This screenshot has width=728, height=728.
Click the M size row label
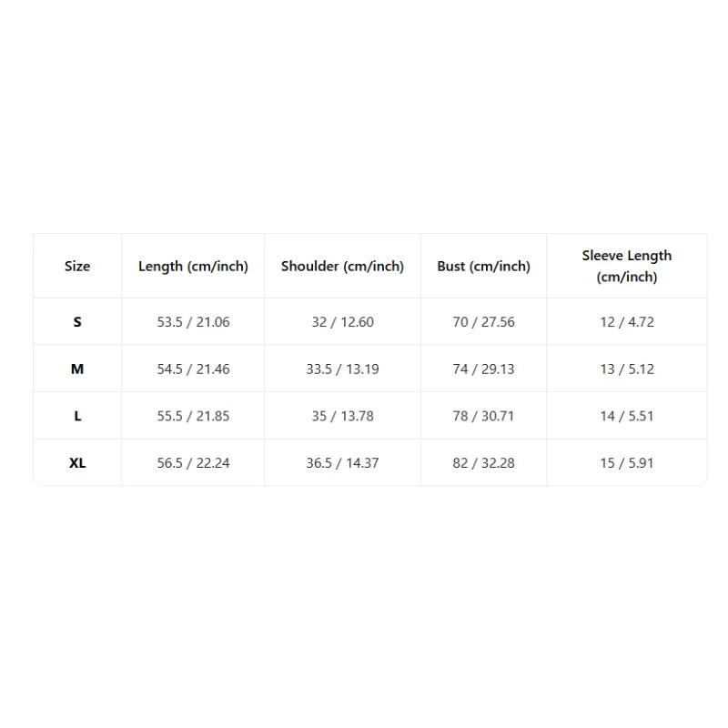coord(77,369)
